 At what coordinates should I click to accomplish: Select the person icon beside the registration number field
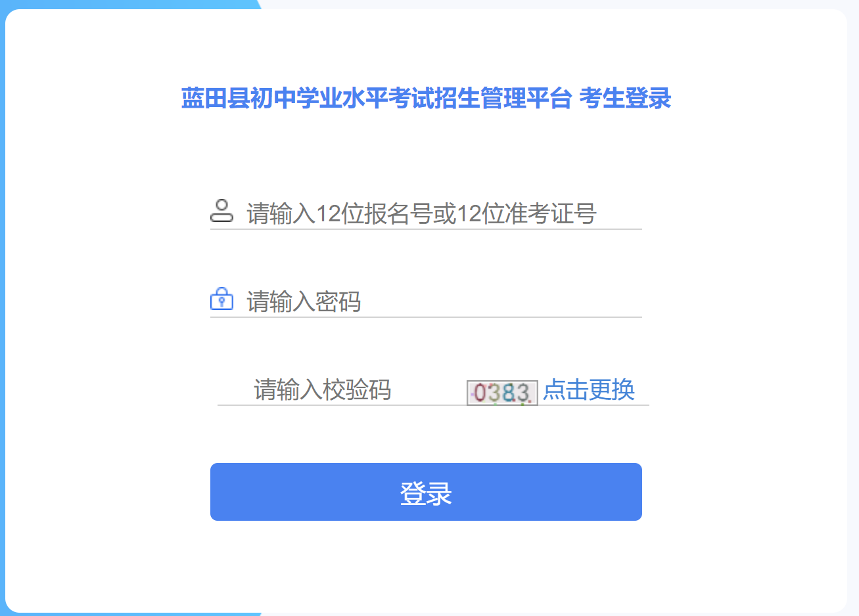click(221, 211)
